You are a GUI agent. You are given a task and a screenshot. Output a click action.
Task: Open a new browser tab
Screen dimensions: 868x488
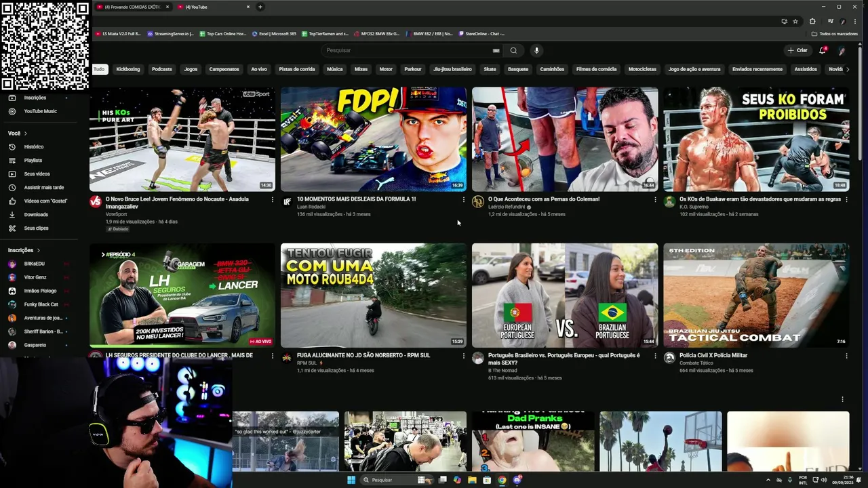coord(260,7)
